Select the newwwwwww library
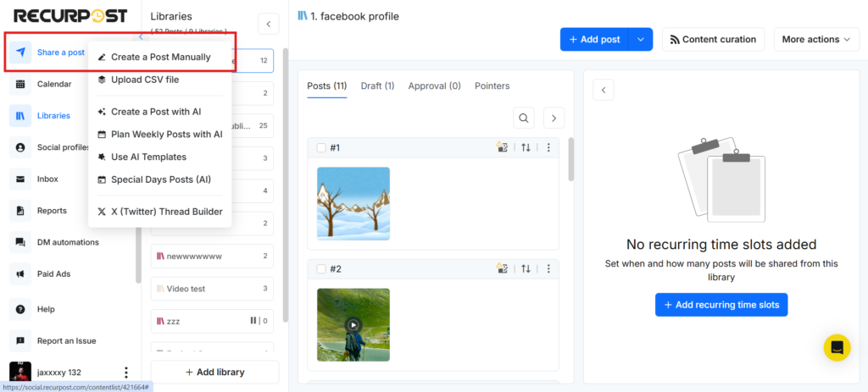Screen dimensions: 868x392 point(212,257)
